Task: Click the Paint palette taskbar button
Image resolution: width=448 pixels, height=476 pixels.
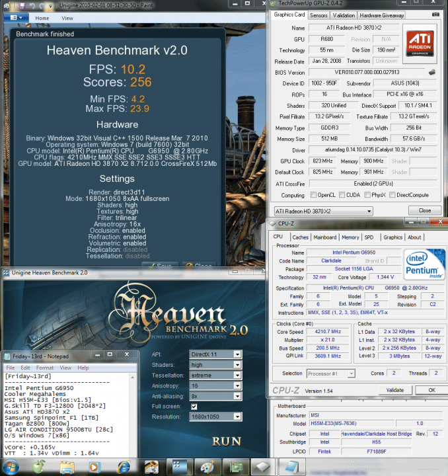Action: point(207,467)
